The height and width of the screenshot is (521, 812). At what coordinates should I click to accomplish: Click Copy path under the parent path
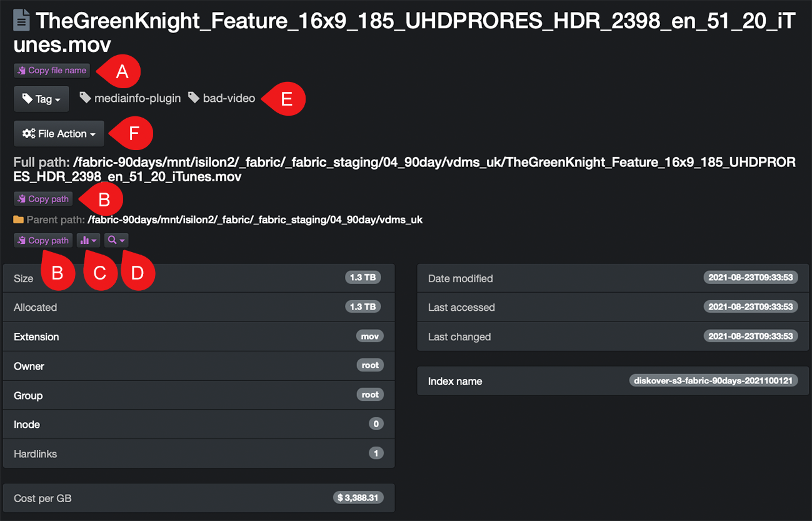(43, 240)
